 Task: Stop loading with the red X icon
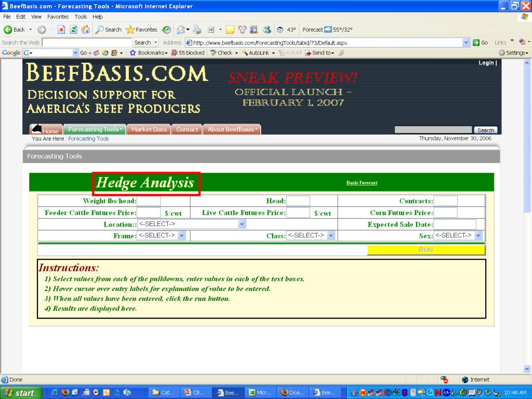pyautogui.click(x=61, y=30)
